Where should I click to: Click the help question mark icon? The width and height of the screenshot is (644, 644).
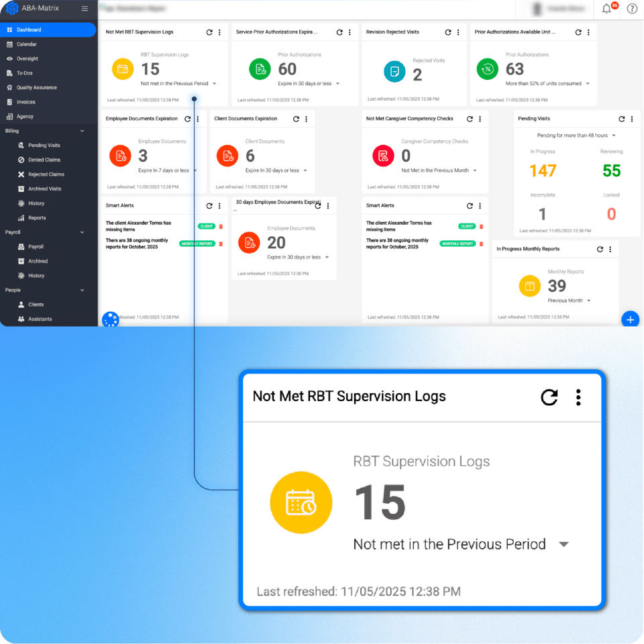[x=631, y=9]
